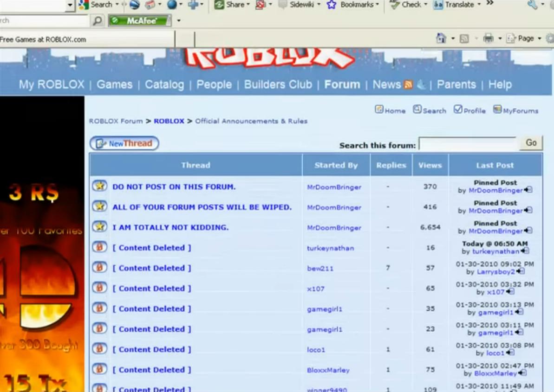This screenshot has width=554, height=392.
Task: Open the Home icon dropdown arrow
Action: tap(453, 38)
